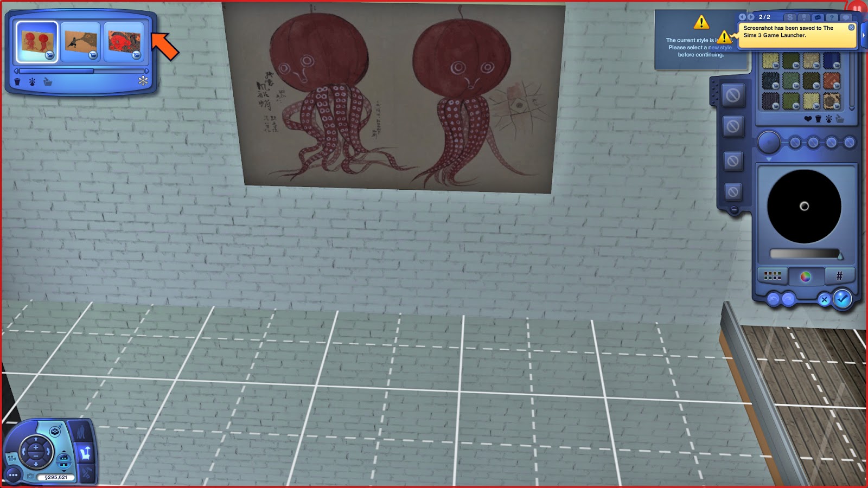868x488 pixels.
Task: Open the speech bubble chat tab
Action: point(846,17)
